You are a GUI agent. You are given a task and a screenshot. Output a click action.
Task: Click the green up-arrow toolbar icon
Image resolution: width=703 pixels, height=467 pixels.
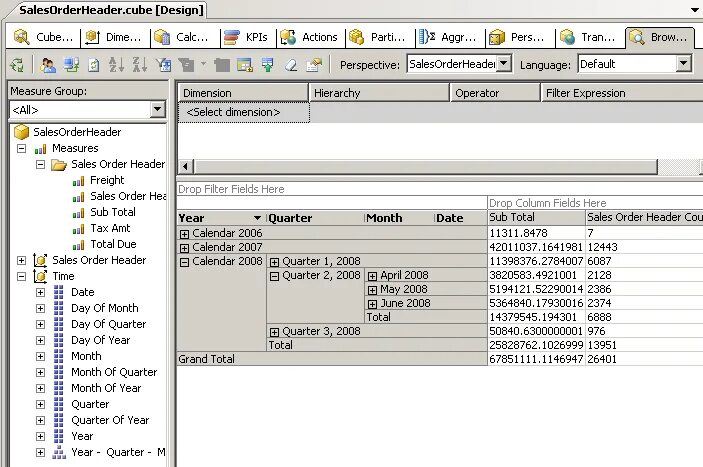268,65
